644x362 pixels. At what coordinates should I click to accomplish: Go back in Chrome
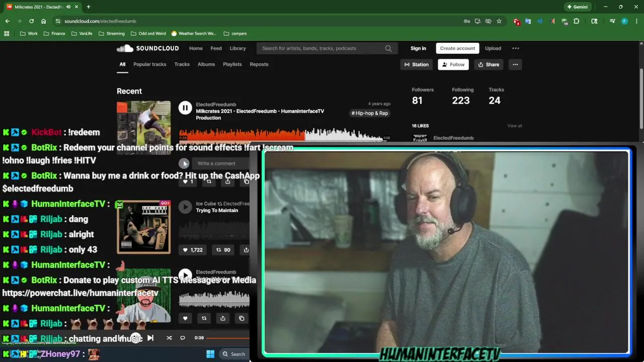tap(7, 21)
